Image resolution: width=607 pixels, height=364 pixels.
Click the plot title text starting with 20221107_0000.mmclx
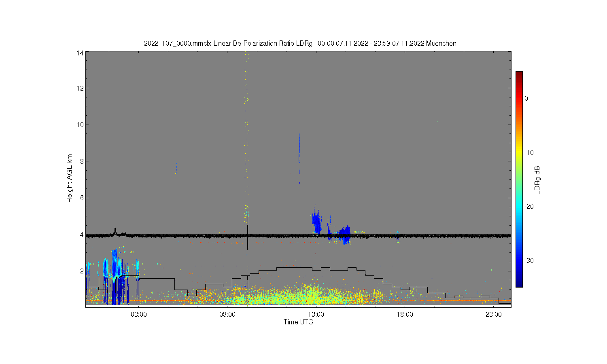pyautogui.click(x=300, y=43)
